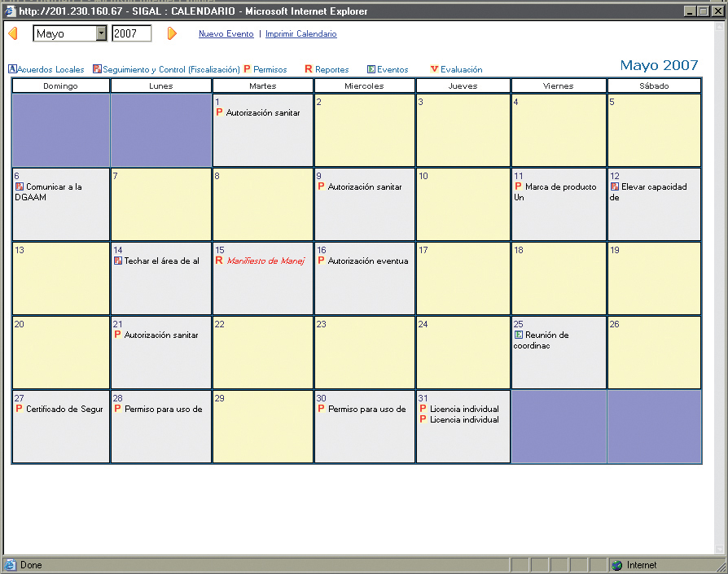This screenshot has height=574, width=728.
Task: Click the P icon on day 1
Action: (220, 112)
